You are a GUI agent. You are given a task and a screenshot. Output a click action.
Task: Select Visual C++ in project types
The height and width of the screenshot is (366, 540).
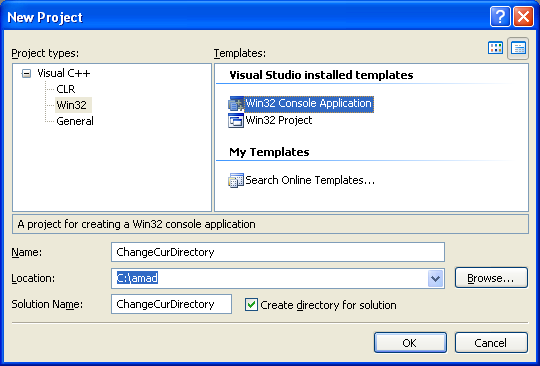coord(64,73)
